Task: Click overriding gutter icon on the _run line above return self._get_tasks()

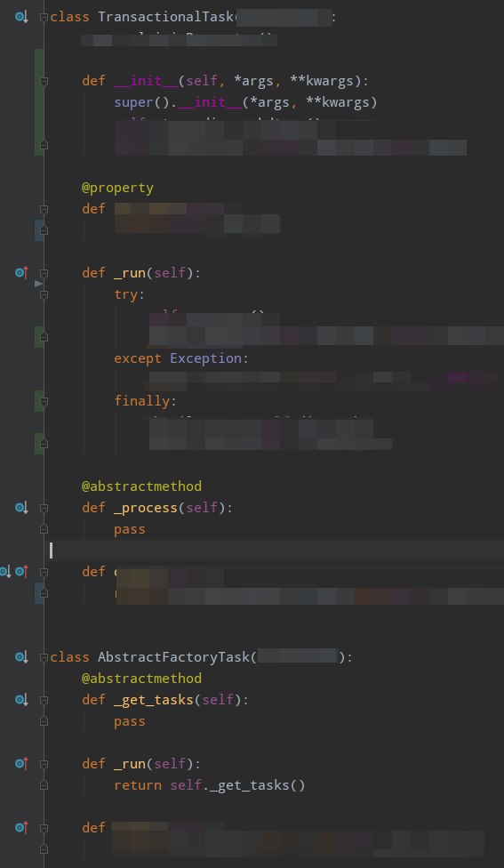Action: [21, 764]
